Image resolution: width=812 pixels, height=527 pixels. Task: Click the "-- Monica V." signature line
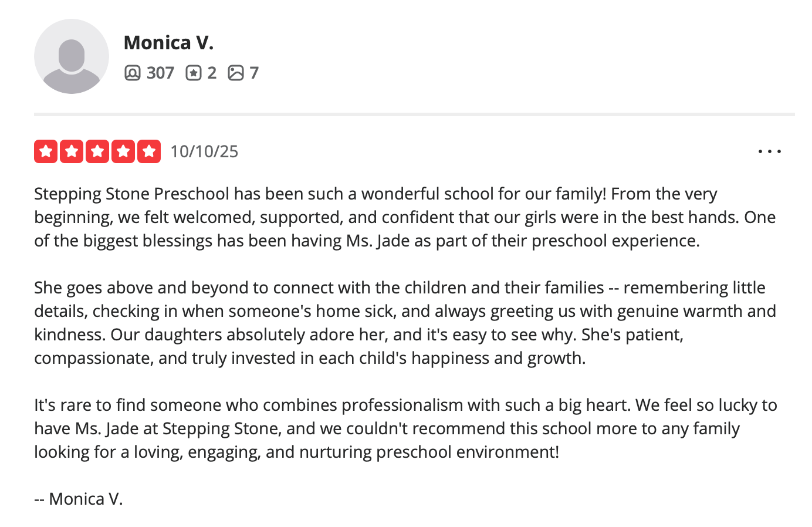pos(79,499)
